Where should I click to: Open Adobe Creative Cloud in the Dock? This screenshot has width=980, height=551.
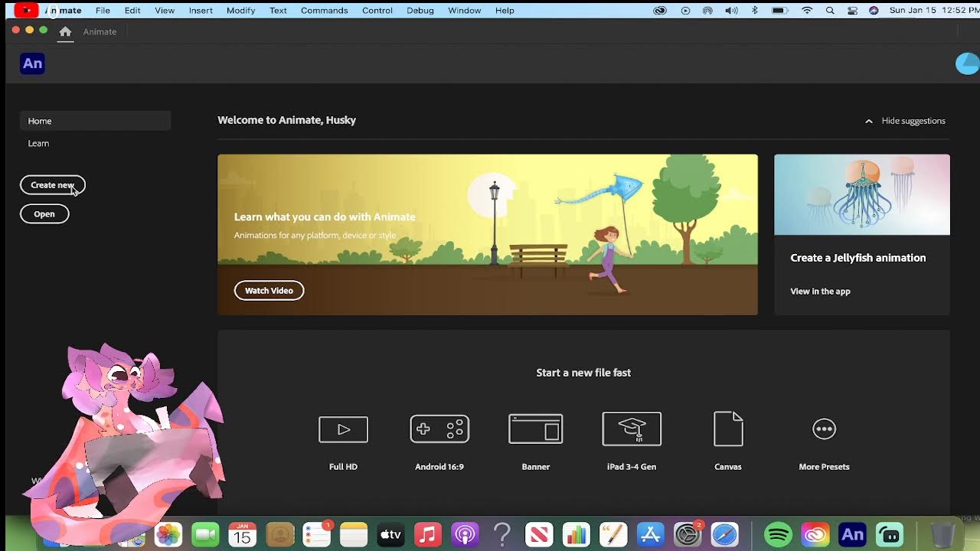(x=815, y=534)
